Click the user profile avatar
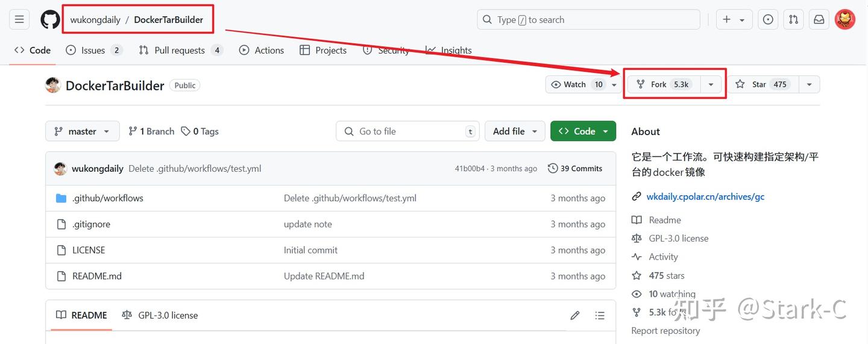Image resolution: width=868 pixels, height=344 pixels. [x=845, y=20]
